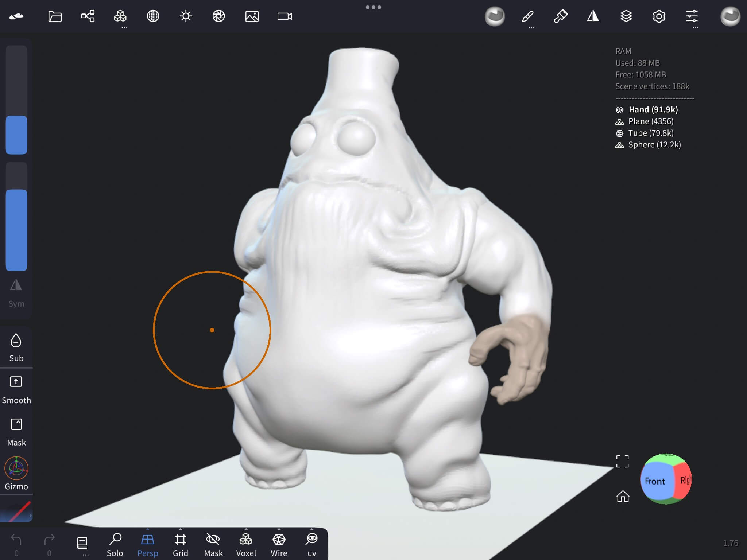Viewport: 747px width, 560px height.
Task: Open the Lighting sun menu
Action: coord(186,16)
